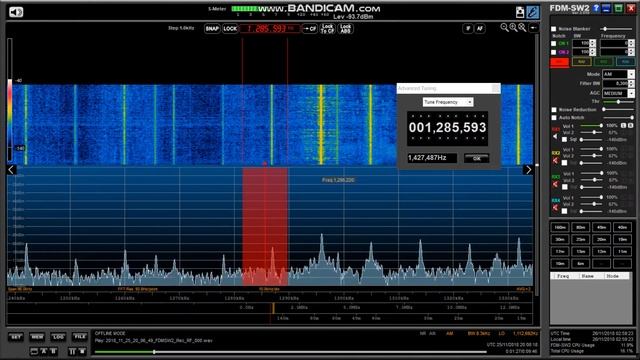The width and height of the screenshot is (640, 360).
Task: Click the loop B marker button
Action: click(53, 351)
